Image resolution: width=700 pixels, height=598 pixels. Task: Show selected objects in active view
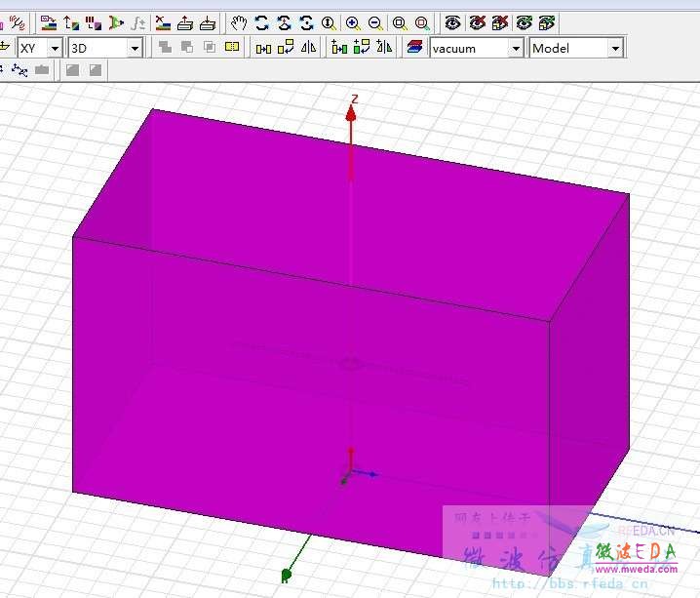click(x=547, y=22)
